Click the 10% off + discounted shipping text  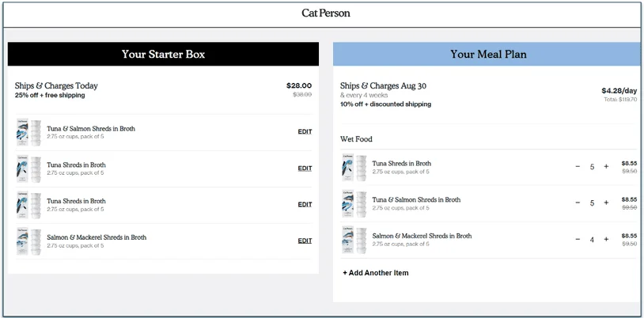click(385, 104)
